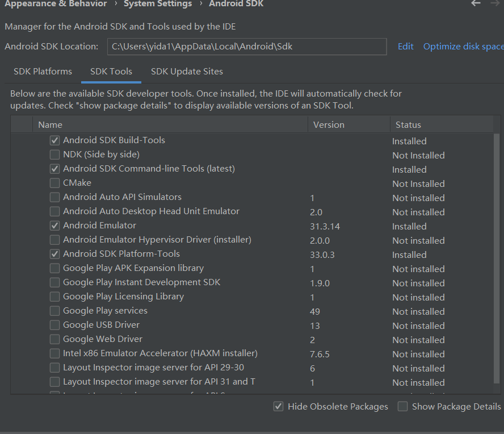Click the Name column header
Viewport: 504px width, 434px height.
pyautogui.click(x=170, y=124)
